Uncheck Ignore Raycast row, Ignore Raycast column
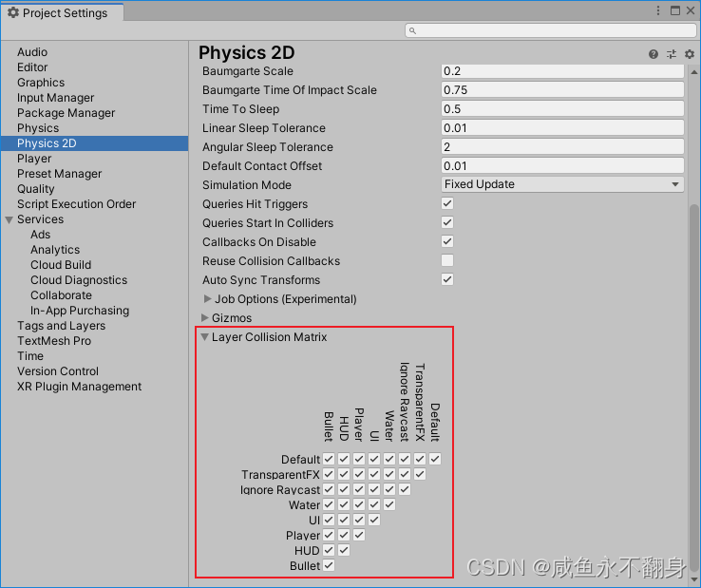This screenshot has height=588, width=701. click(405, 489)
